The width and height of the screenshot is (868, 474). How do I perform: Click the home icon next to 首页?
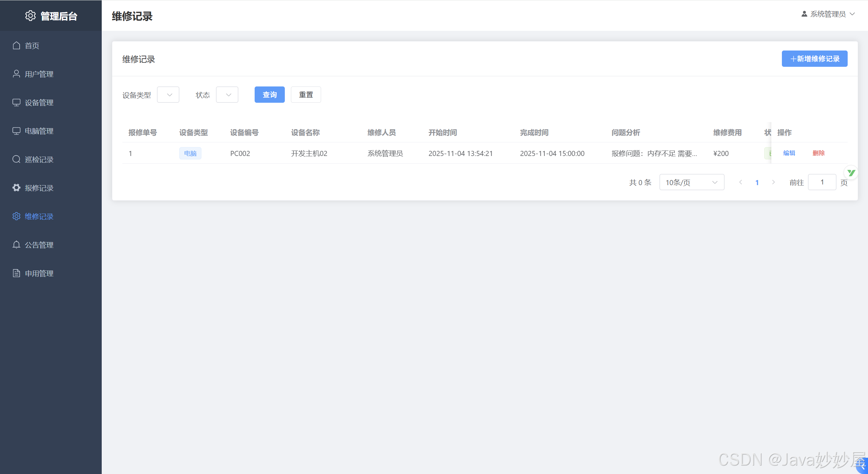coord(16,45)
